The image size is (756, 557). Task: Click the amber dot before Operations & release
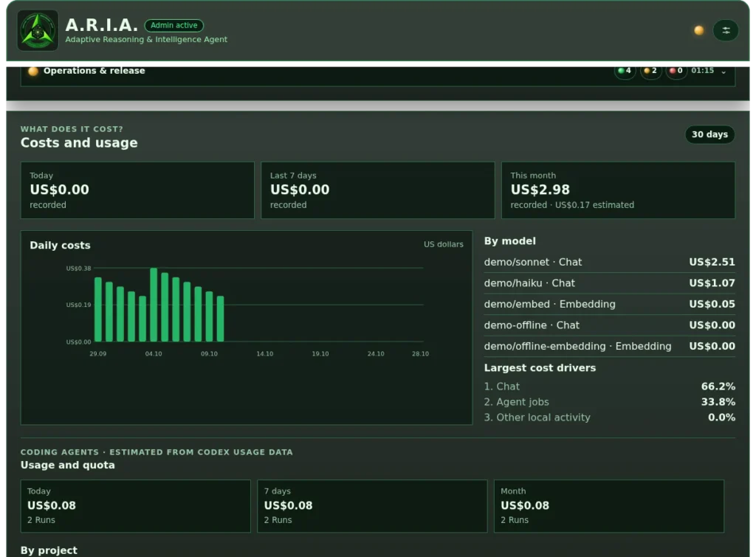pos(33,71)
